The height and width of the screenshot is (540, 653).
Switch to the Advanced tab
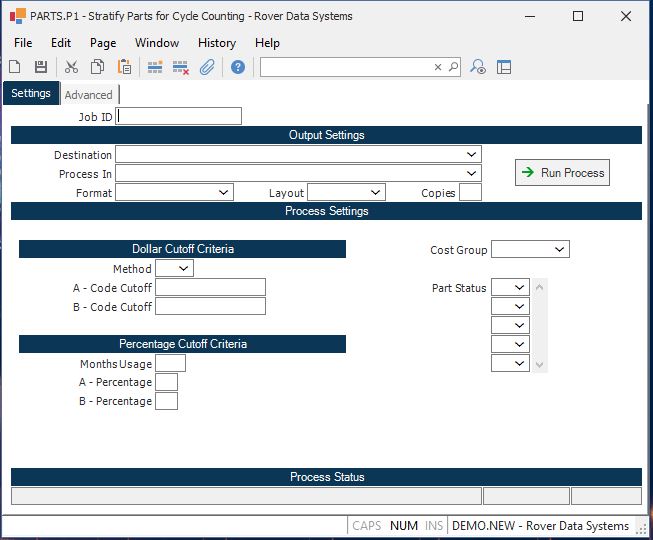point(89,95)
